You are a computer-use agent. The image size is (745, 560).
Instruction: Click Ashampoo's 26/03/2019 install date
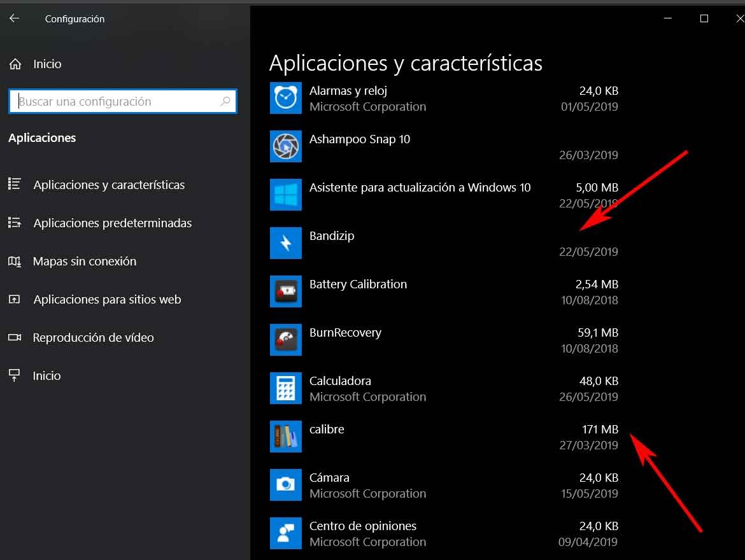[x=589, y=155]
